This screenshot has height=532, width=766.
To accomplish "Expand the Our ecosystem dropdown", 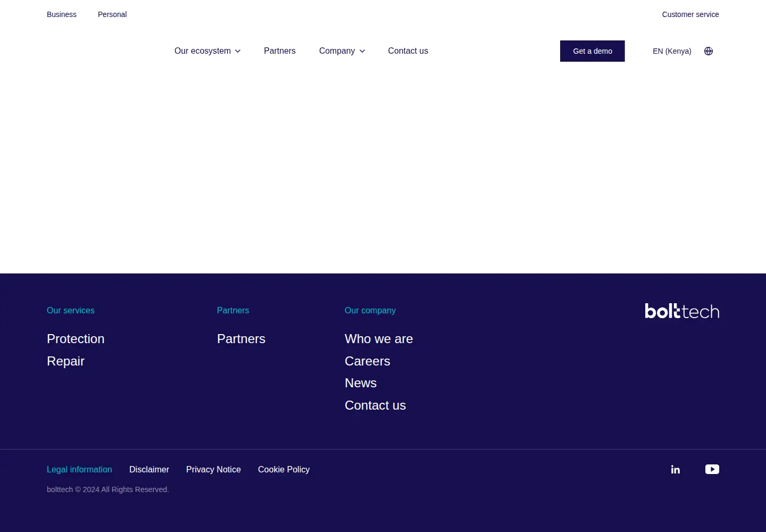I will coord(207,51).
